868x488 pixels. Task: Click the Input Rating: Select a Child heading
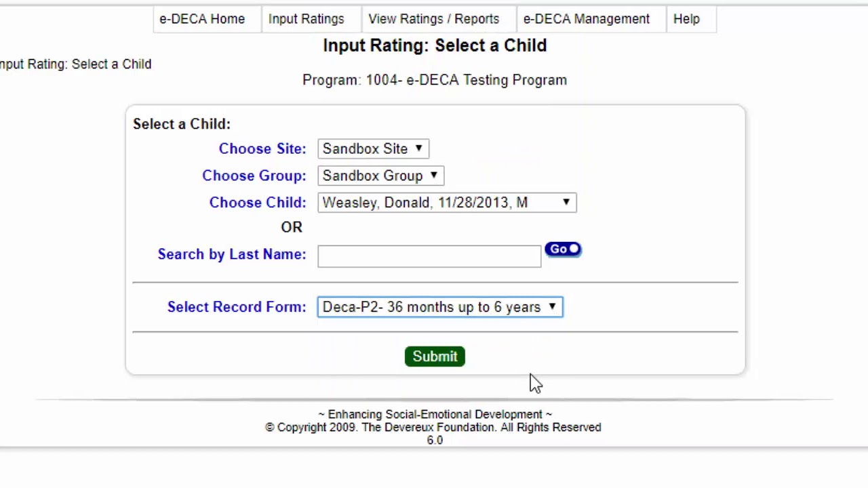click(x=435, y=45)
